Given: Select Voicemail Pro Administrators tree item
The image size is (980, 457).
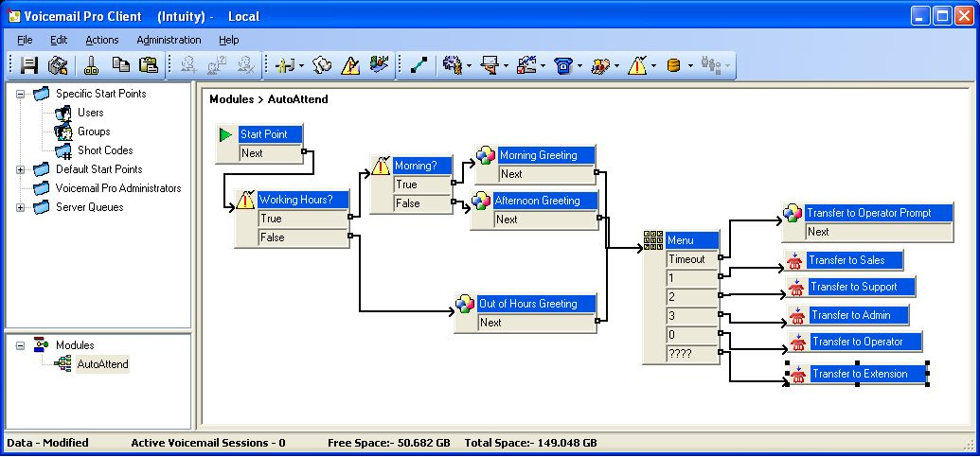Looking at the screenshot, I should 118,188.
